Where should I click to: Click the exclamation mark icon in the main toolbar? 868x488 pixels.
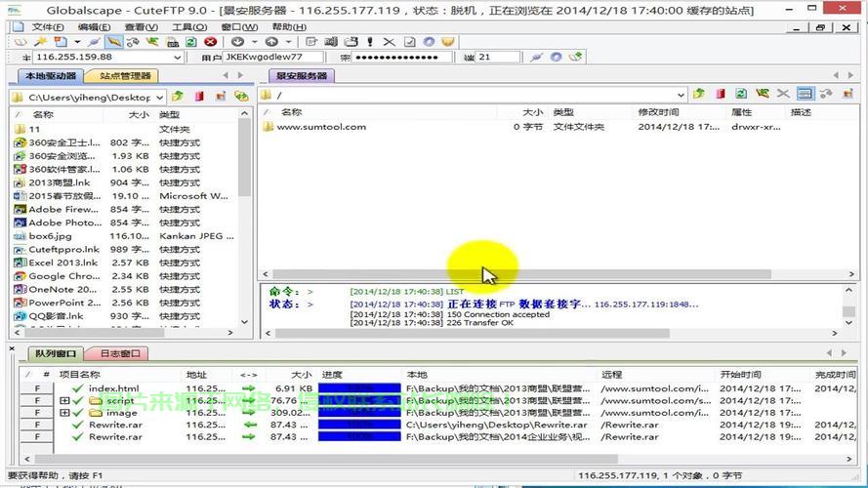(370, 42)
